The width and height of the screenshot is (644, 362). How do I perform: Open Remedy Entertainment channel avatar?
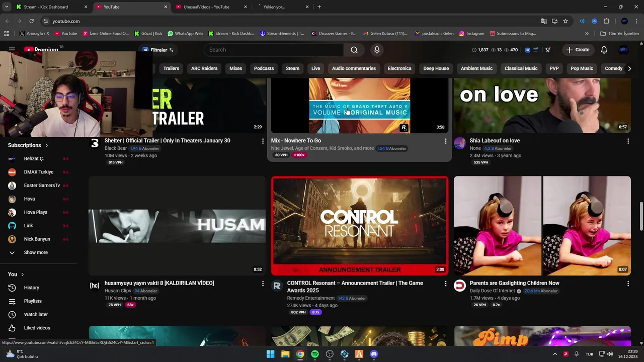click(277, 286)
